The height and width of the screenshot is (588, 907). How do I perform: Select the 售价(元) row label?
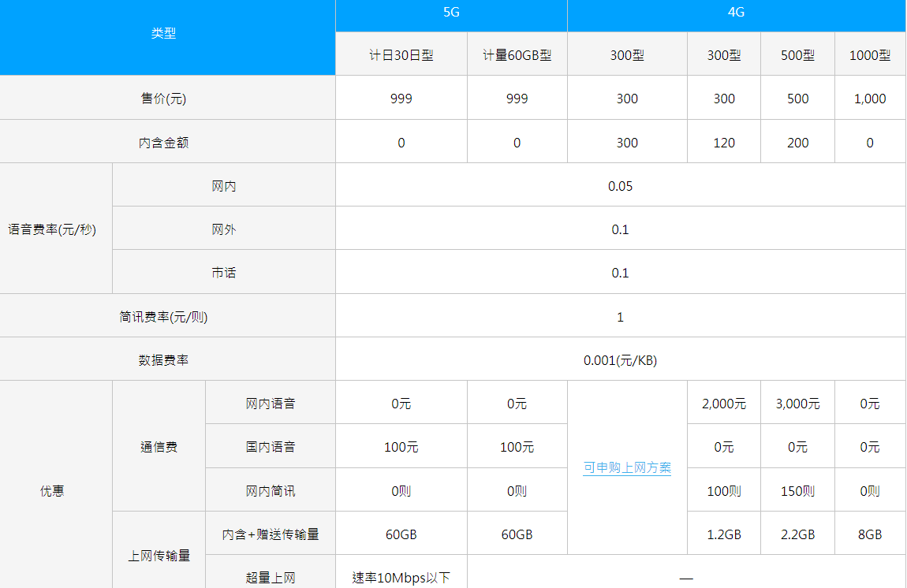pyautogui.click(x=164, y=99)
